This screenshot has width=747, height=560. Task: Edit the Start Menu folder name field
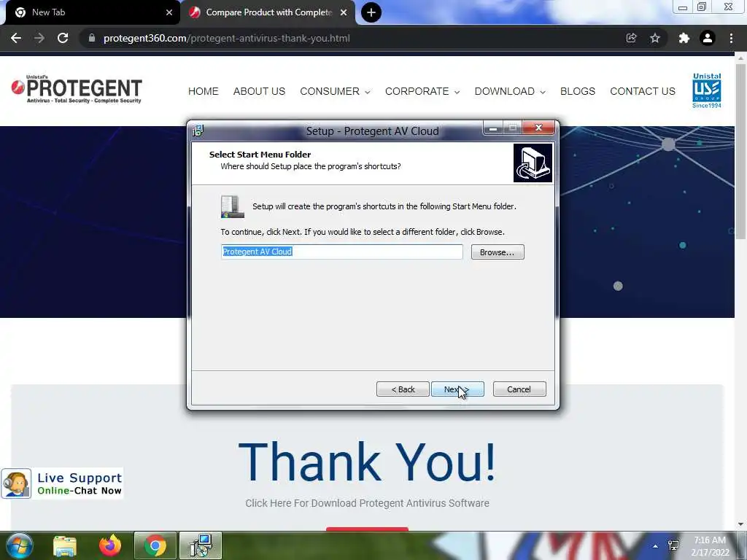(341, 252)
